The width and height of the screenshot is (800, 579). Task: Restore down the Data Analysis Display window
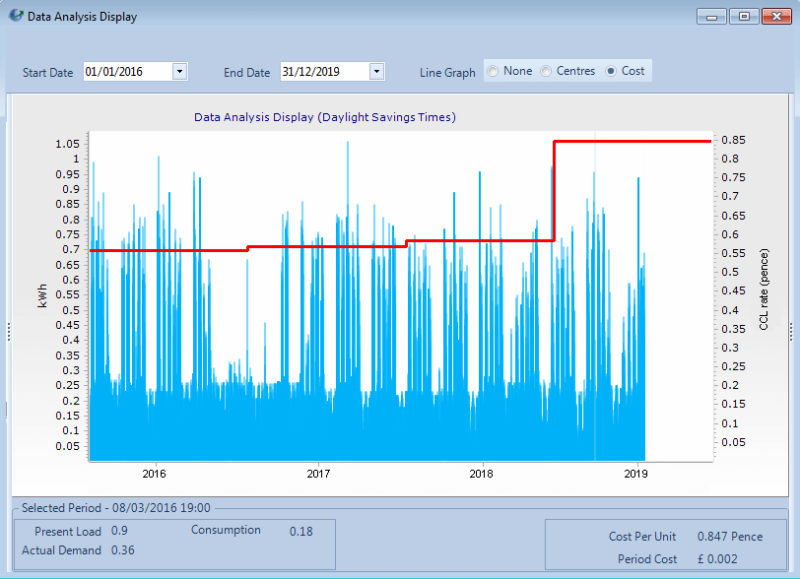tap(742, 16)
